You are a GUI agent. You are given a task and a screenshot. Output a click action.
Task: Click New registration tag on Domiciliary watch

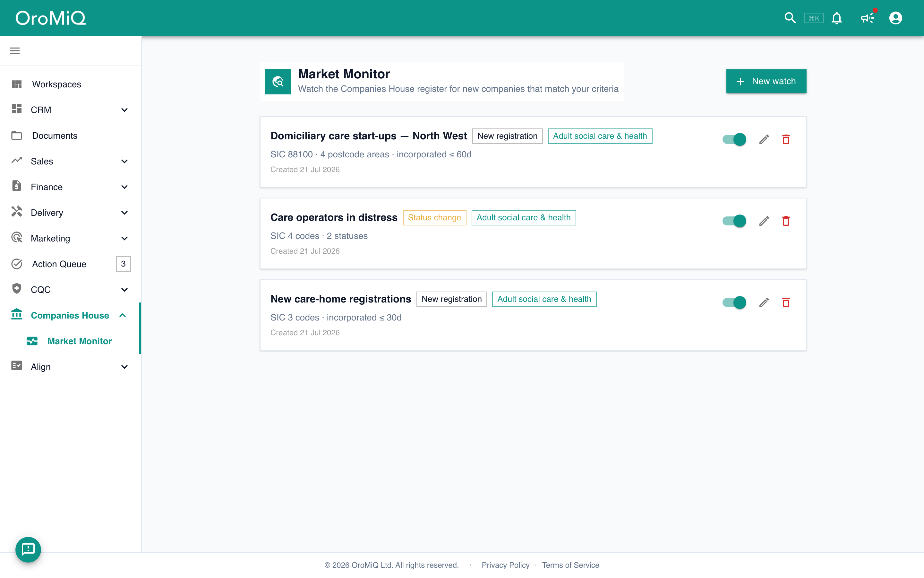(507, 136)
